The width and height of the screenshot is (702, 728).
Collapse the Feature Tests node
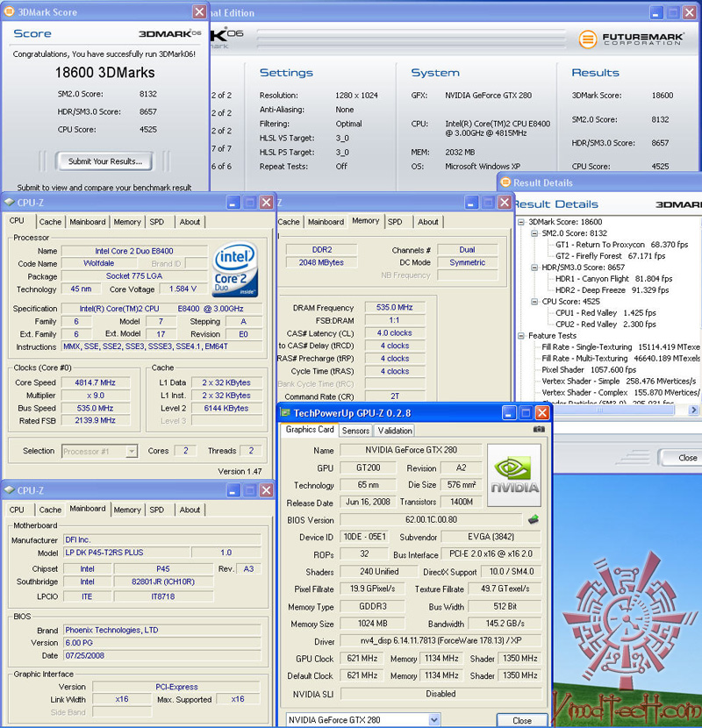pos(521,336)
